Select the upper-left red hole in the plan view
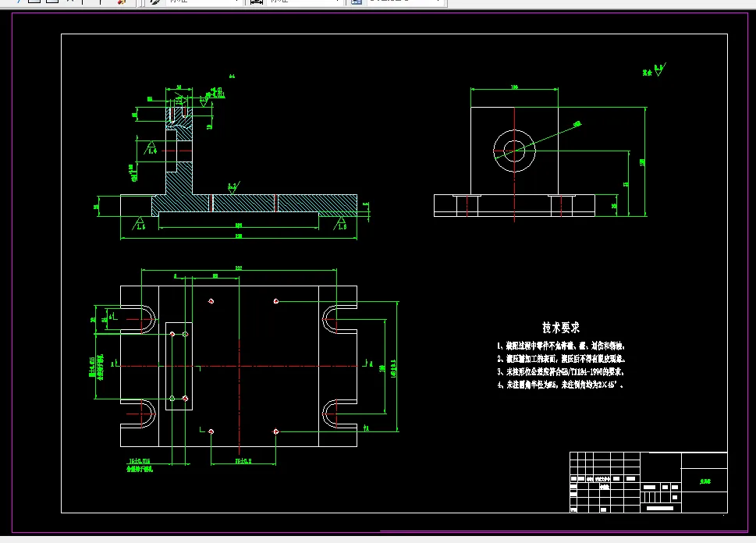 click(211, 301)
